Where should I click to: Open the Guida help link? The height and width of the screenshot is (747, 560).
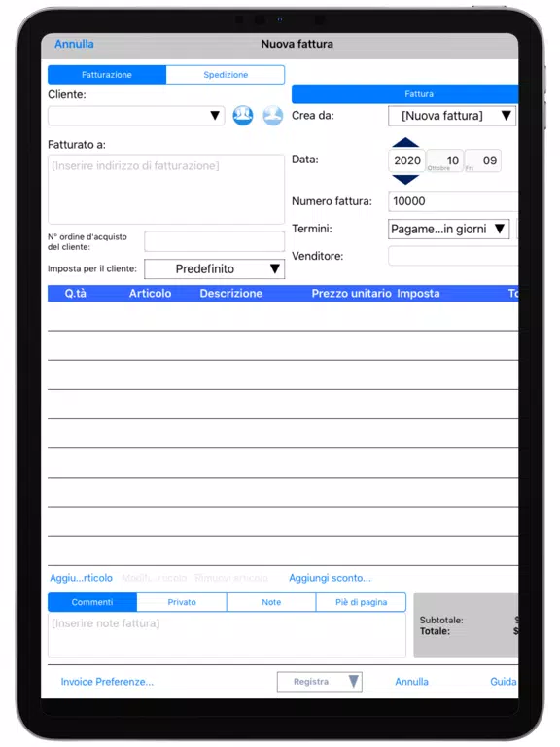click(504, 682)
